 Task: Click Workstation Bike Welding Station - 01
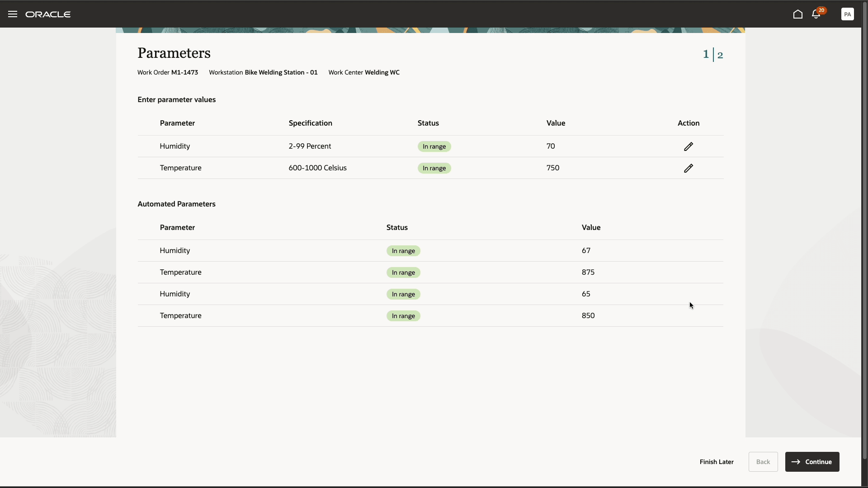(x=263, y=72)
